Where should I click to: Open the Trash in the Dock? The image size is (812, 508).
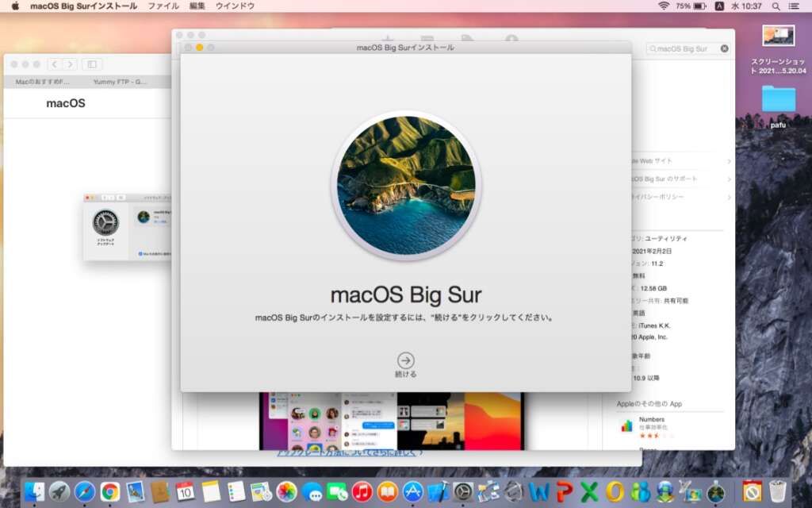pos(777,491)
